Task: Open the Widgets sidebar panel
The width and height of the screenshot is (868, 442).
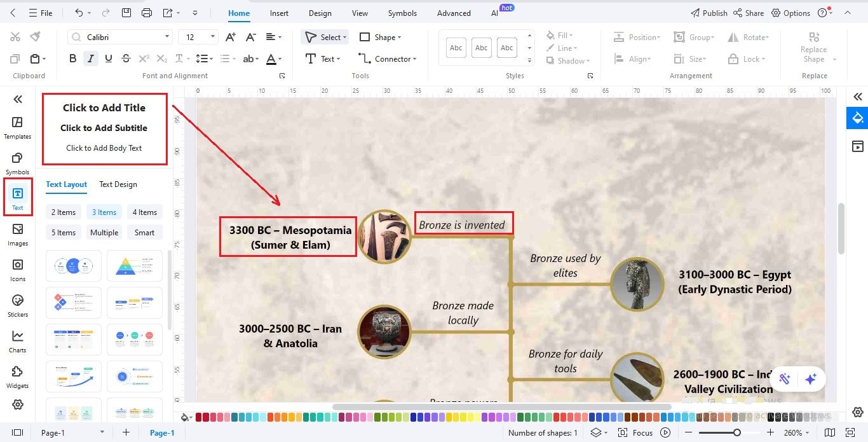Action: coord(18,376)
